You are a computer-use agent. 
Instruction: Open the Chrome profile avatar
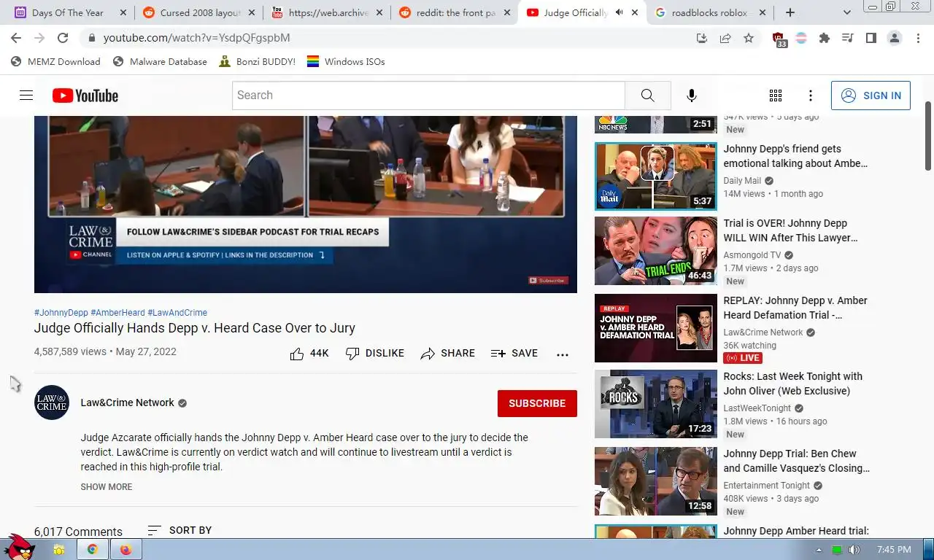click(x=895, y=38)
